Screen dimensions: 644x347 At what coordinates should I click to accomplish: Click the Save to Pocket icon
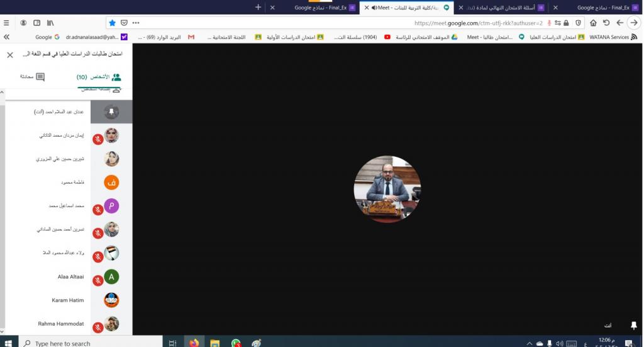click(124, 23)
